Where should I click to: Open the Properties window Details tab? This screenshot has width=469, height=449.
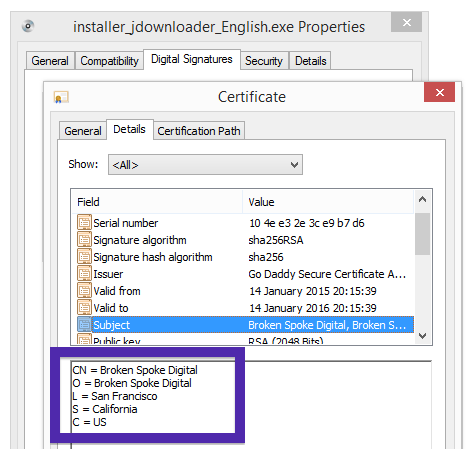(311, 61)
